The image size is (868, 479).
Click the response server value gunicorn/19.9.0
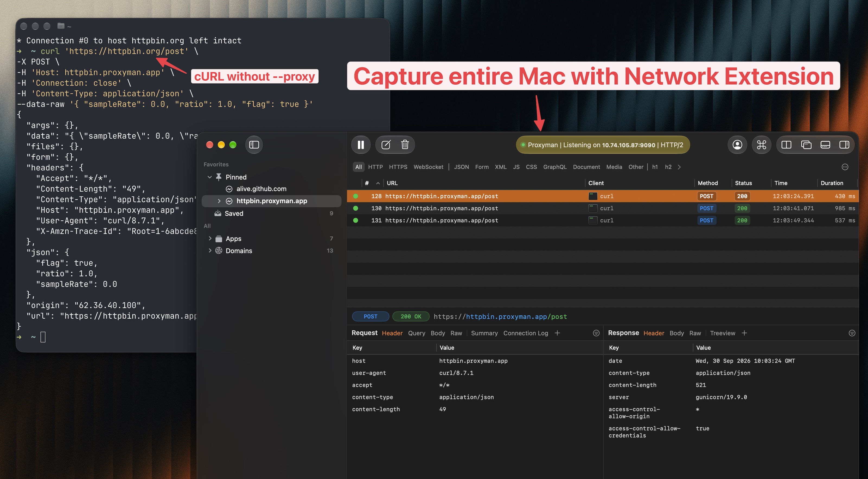[721, 397]
